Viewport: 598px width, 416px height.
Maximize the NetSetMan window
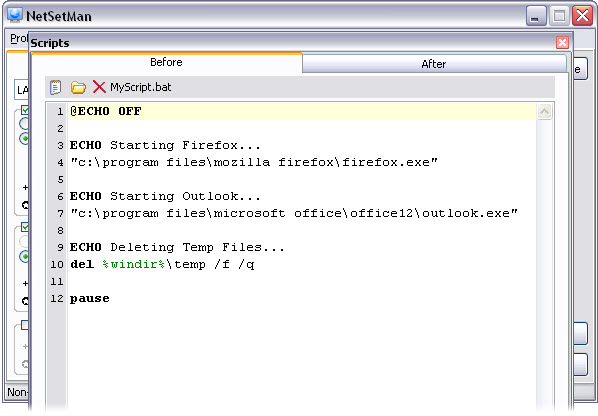(559, 16)
